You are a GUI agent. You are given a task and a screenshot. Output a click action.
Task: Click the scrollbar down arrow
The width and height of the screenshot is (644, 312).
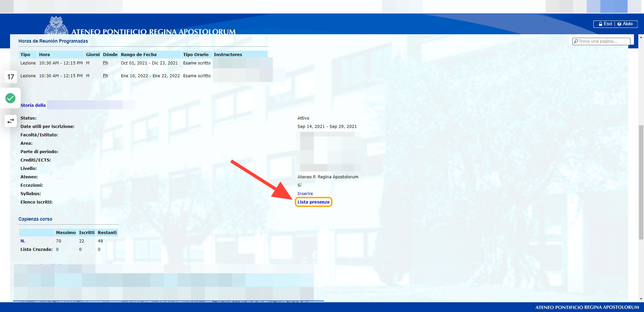[641, 299]
